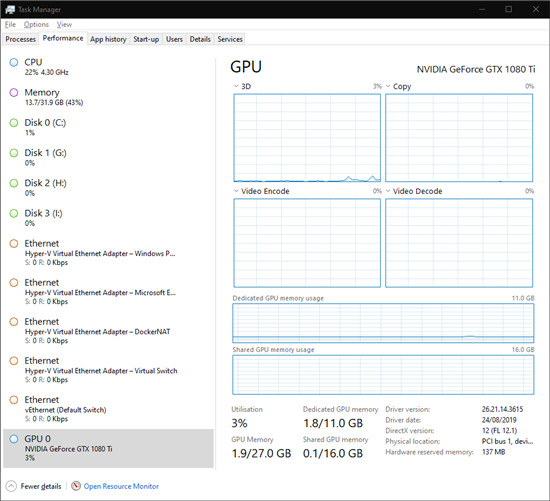Collapse view with Fewer details arrow
This screenshot has width=550, height=501.
[11, 486]
